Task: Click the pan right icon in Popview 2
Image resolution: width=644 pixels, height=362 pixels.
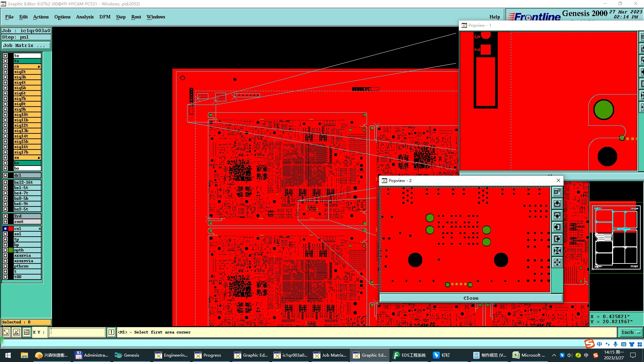Action: 557,239
